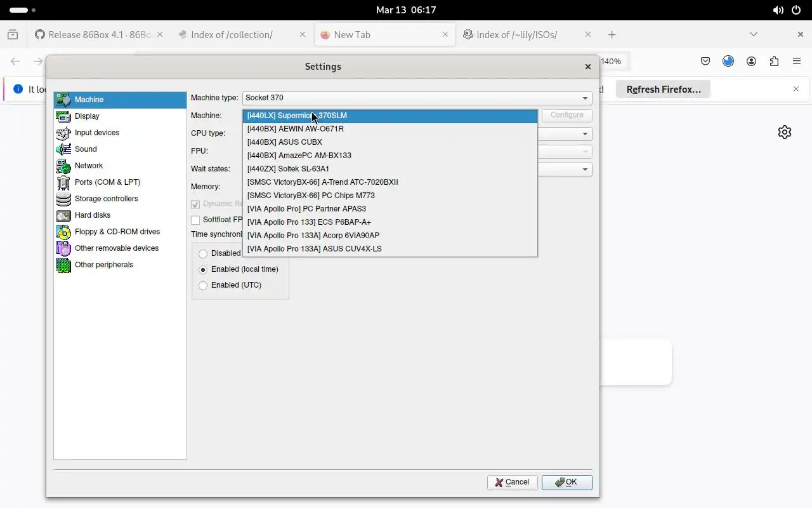
Task: Open the Firefox hamburger menu
Action: pyautogui.click(x=797, y=62)
